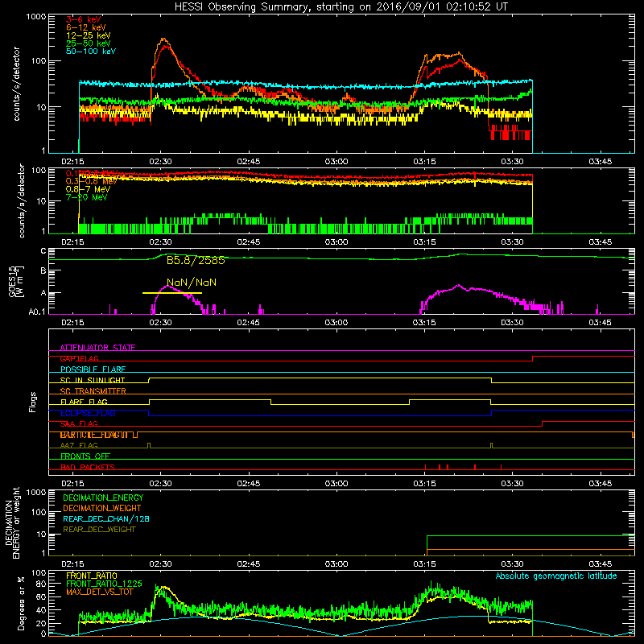Click the yellow FRONT_RATIO legend label
This screenshot has height=644, width=644.
(92, 576)
